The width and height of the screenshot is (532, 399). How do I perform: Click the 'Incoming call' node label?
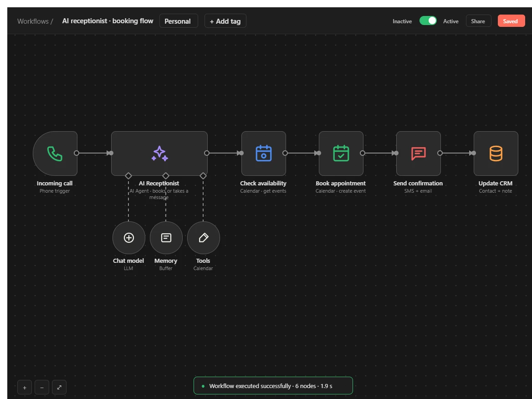pos(55,183)
